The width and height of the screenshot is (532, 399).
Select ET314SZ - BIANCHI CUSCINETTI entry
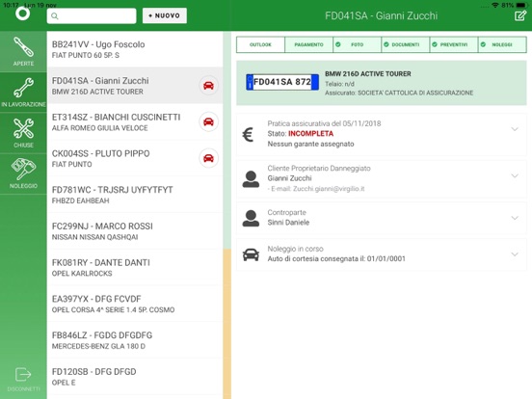[x=135, y=121]
